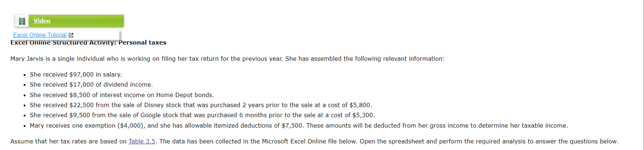Viewport: 644px width, 150px height.
Task: Click the Video tab label text
Action: 42,21
